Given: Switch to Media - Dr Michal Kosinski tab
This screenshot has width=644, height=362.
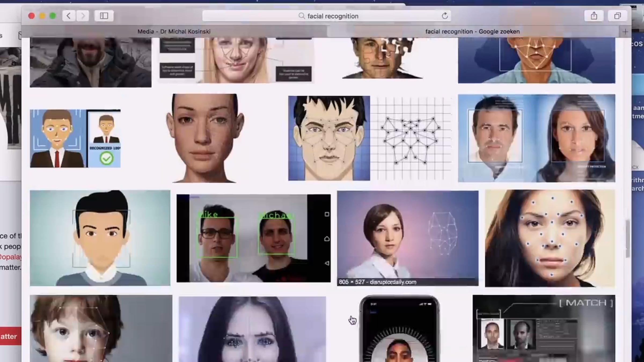Looking at the screenshot, I should 174,32.
